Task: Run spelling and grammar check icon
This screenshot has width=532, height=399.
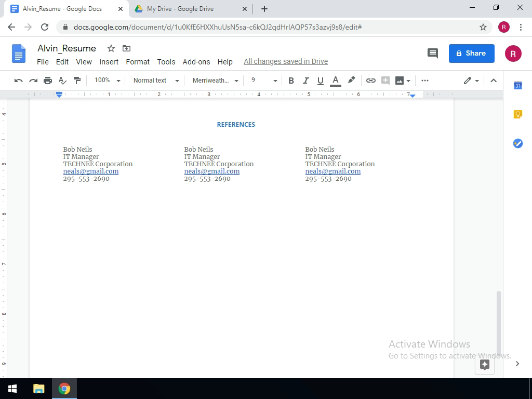Action: [x=62, y=81]
